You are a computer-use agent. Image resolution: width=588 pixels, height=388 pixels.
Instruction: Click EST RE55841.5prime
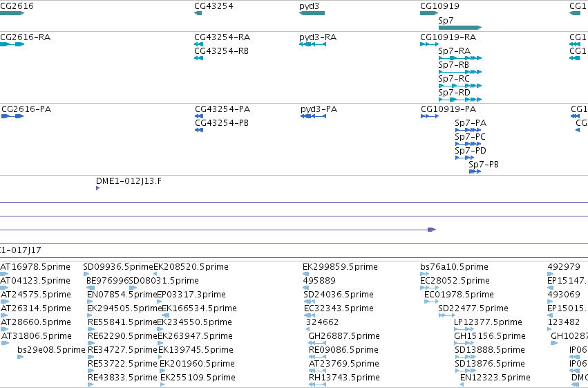[122, 322]
